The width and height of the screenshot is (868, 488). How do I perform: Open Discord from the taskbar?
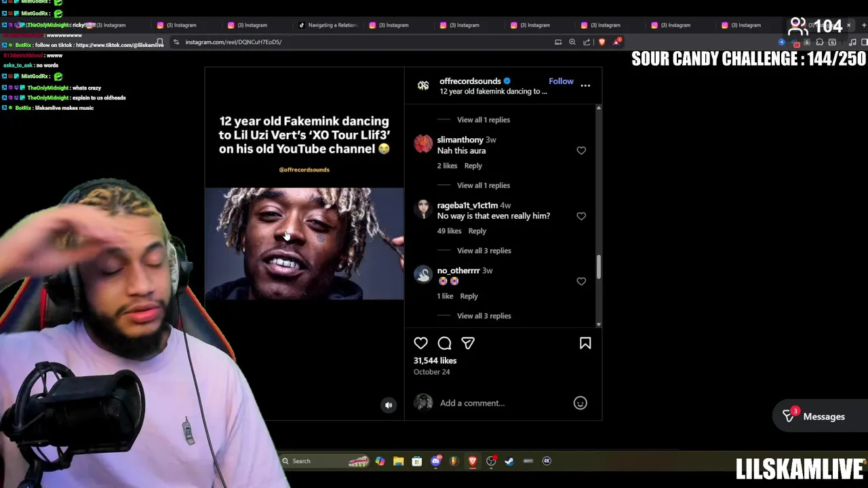tap(436, 461)
